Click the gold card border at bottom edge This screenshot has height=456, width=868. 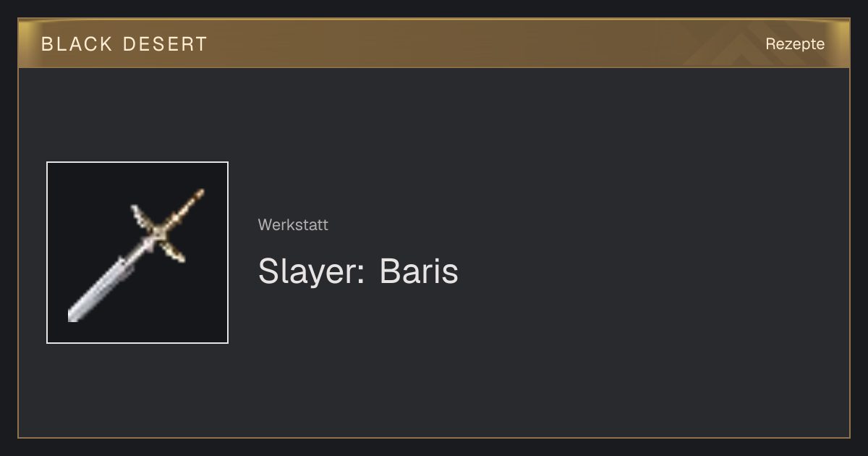[x=434, y=437]
